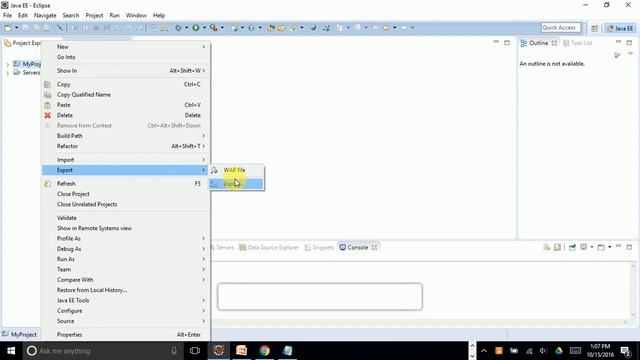This screenshot has height=360, width=640.
Task: Maximize the Console view
Action: (x=629, y=247)
